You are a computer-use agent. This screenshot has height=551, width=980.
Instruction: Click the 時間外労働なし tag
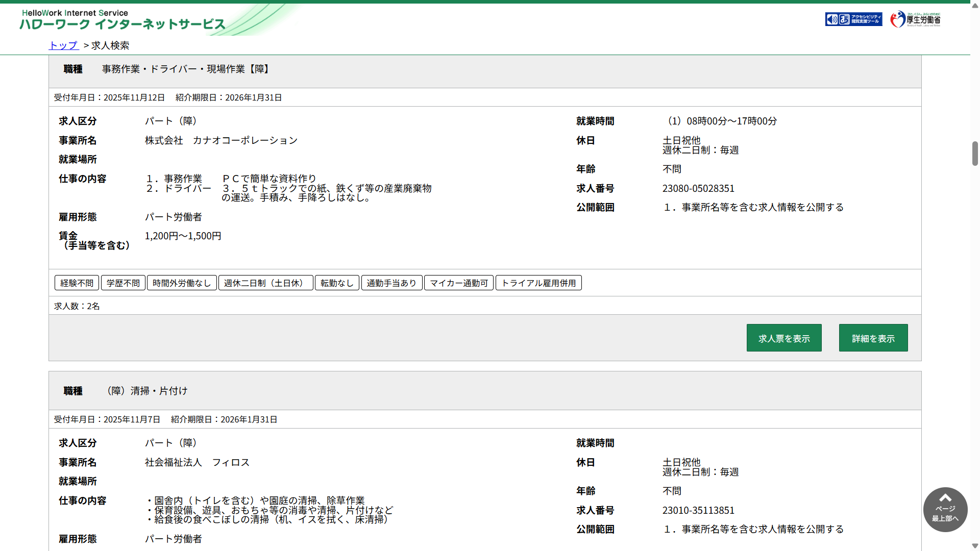click(x=182, y=283)
